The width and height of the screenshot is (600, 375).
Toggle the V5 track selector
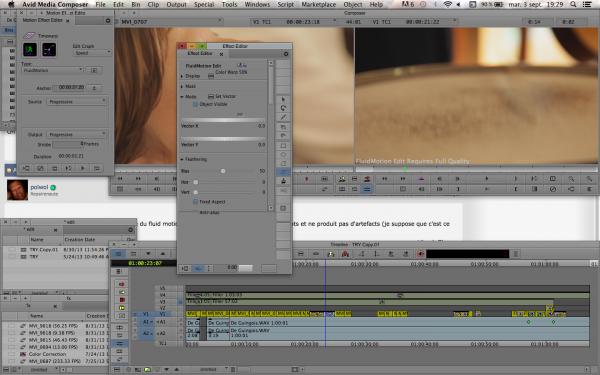click(163, 289)
